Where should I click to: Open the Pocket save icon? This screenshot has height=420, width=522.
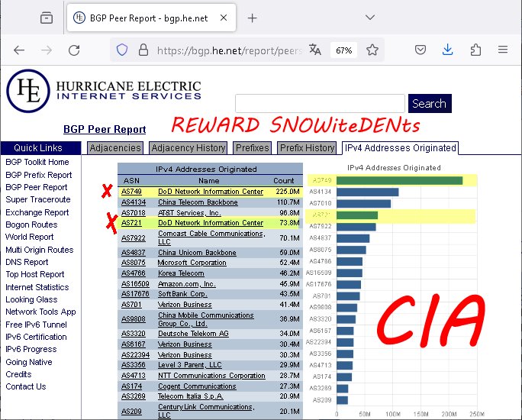tap(420, 50)
